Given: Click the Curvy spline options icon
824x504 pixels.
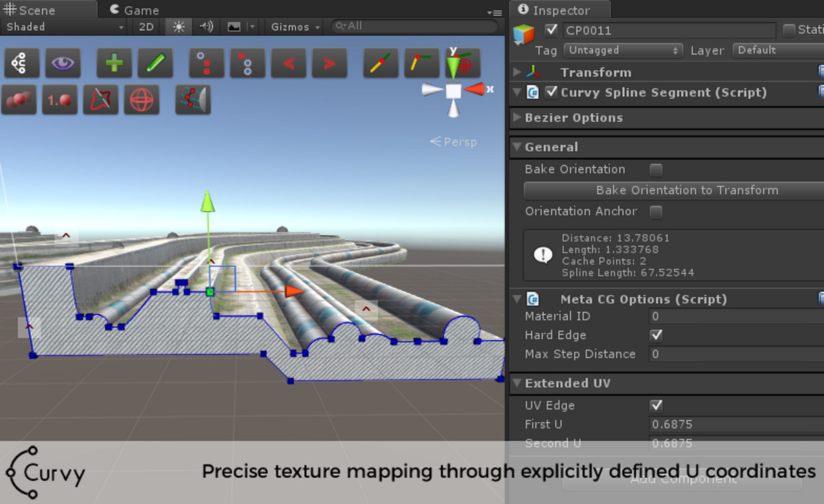Looking at the screenshot, I should pos(22,63).
